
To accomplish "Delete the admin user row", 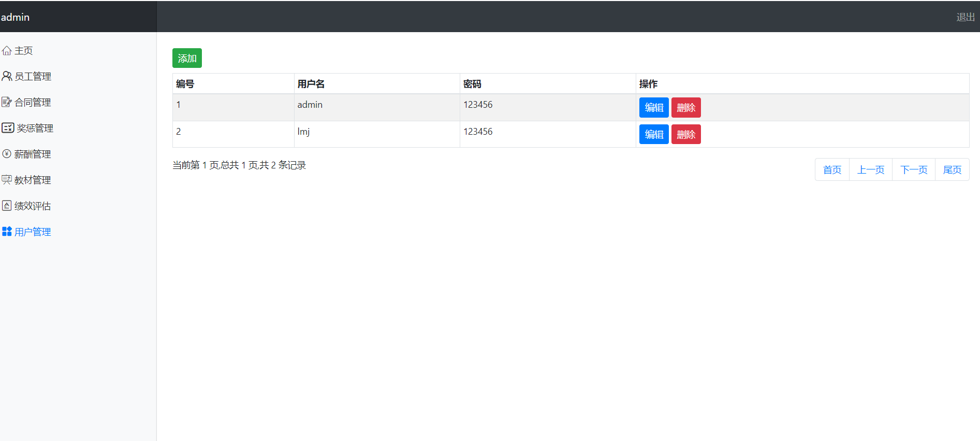I will coord(686,108).
